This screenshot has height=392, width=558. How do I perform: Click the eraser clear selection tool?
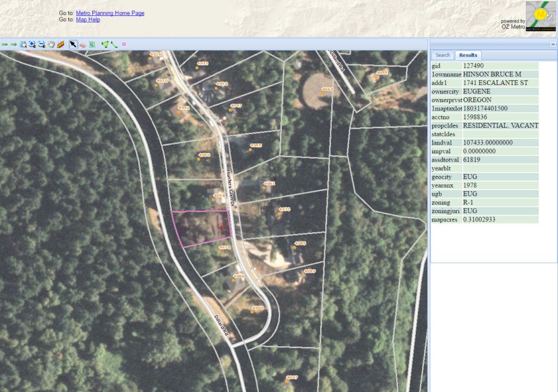(82, 45)
